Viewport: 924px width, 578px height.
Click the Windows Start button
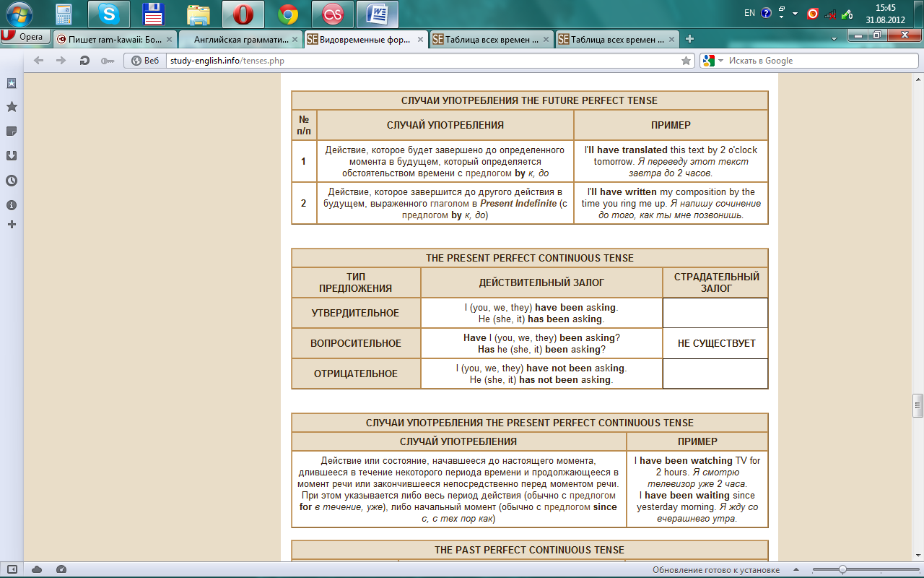(x=19, y=14)
